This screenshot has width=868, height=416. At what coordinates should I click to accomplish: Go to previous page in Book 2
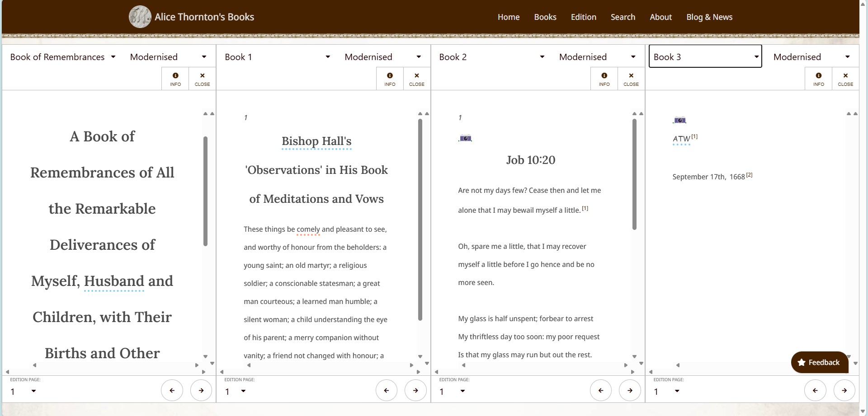point(601,390)
